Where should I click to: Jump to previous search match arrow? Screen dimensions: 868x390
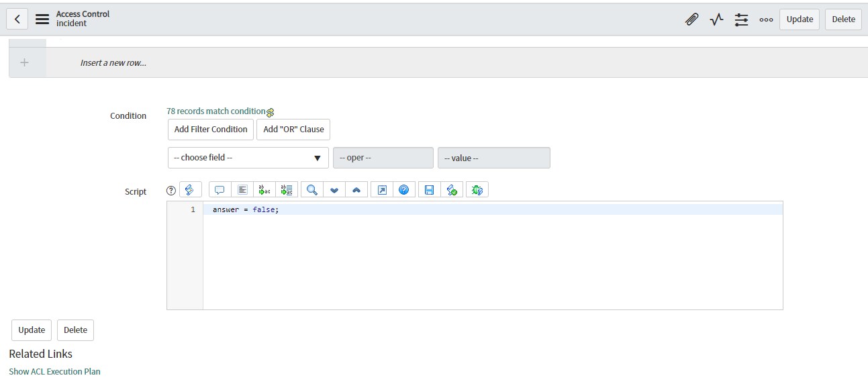[356, 190]
